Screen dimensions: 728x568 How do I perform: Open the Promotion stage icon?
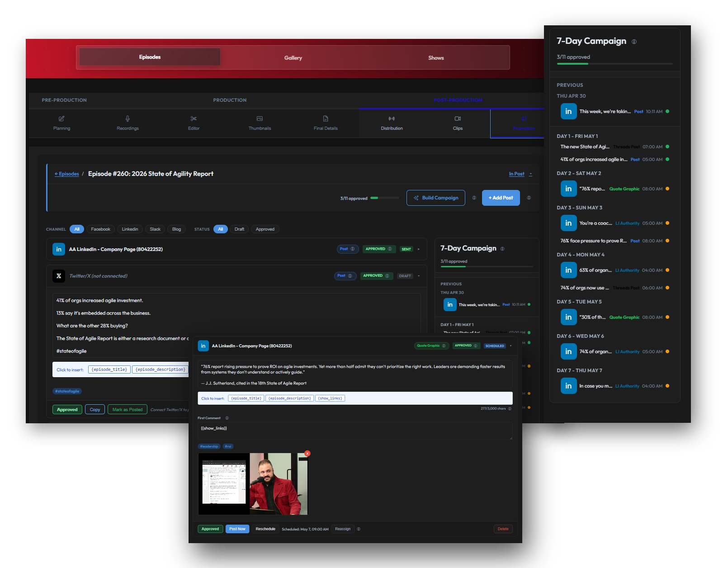pyautogui.click(x=524, y=118)
